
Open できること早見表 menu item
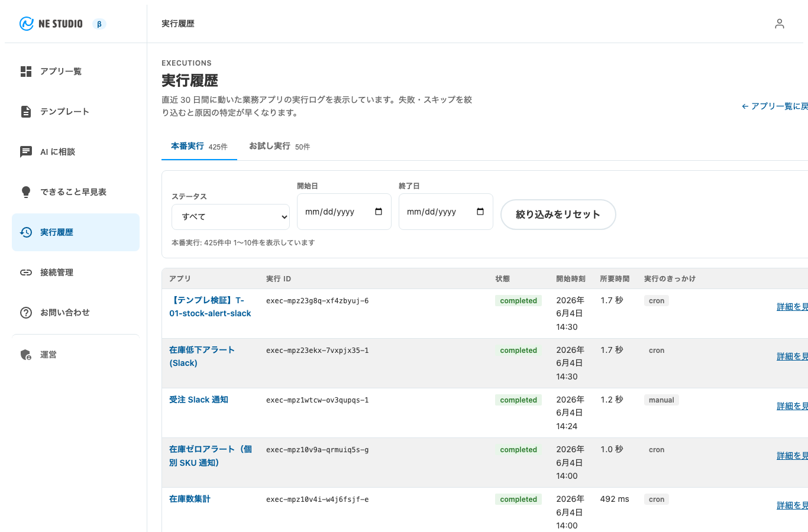[76, 192]
